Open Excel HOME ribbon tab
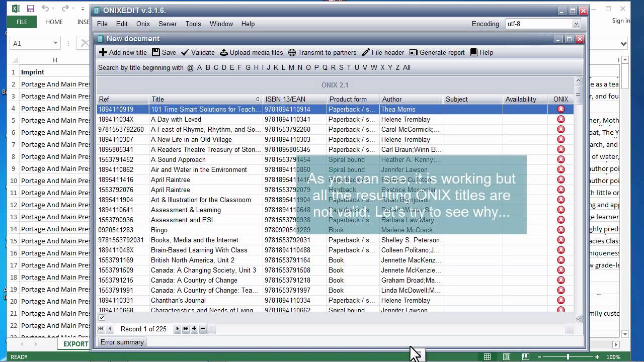The width and height of the screenshot is (644, 362). 54,22
